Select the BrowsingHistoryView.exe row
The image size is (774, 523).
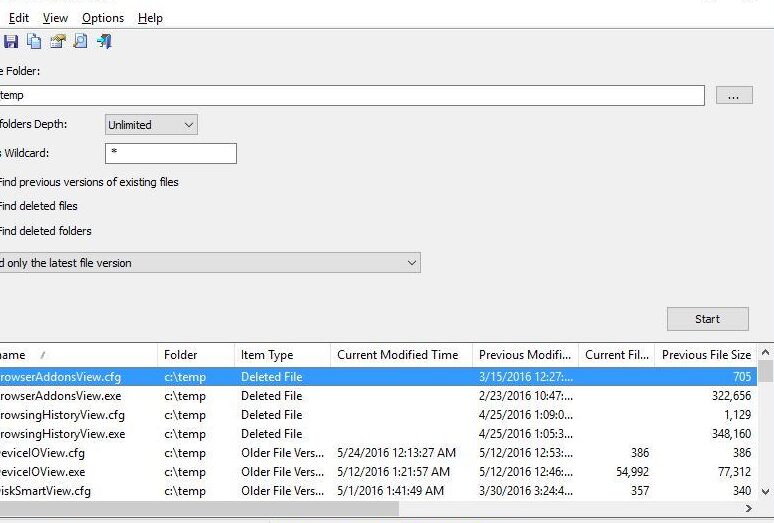378,434
